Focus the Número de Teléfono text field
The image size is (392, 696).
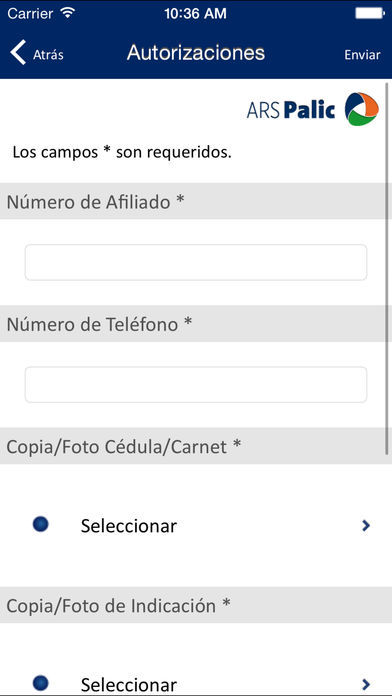tap(196, 385)
